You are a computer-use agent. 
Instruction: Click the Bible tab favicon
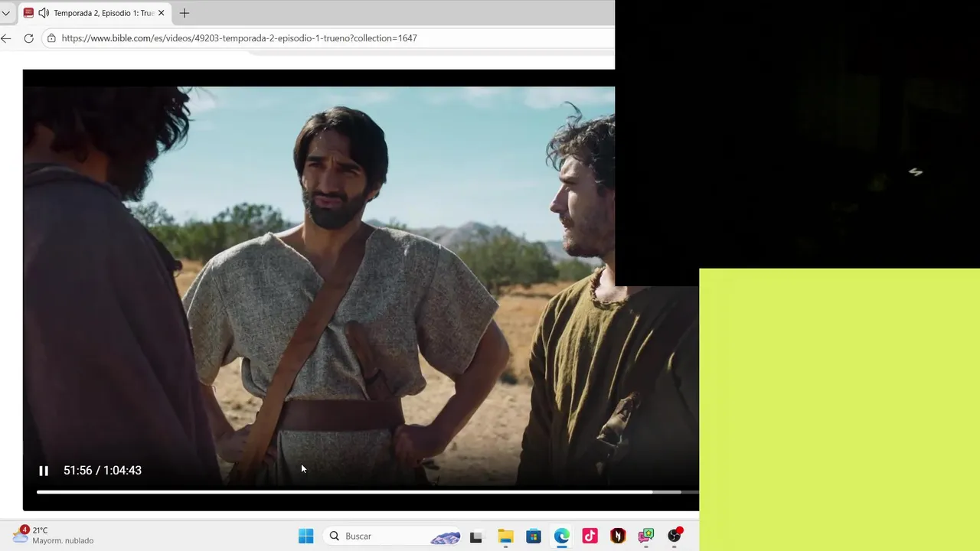[29, 13]
